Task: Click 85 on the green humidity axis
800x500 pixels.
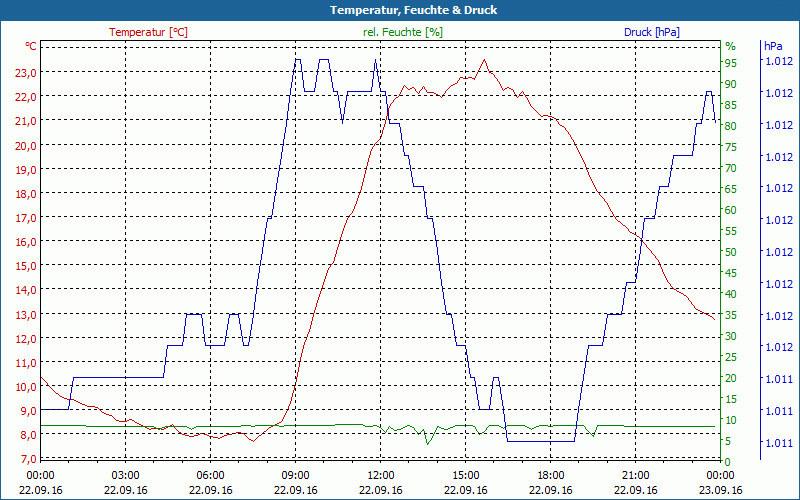Action: point(731,105)
